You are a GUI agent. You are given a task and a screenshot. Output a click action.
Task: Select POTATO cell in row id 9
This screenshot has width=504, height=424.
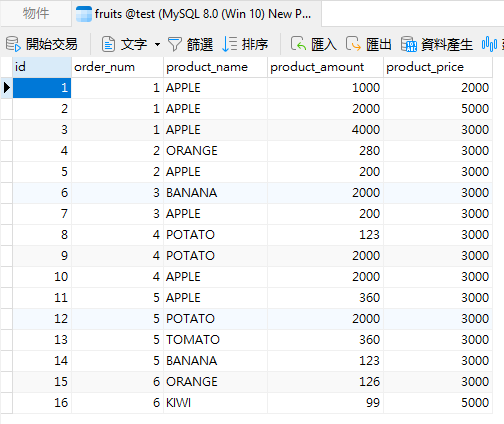click(x=215, y=256)
